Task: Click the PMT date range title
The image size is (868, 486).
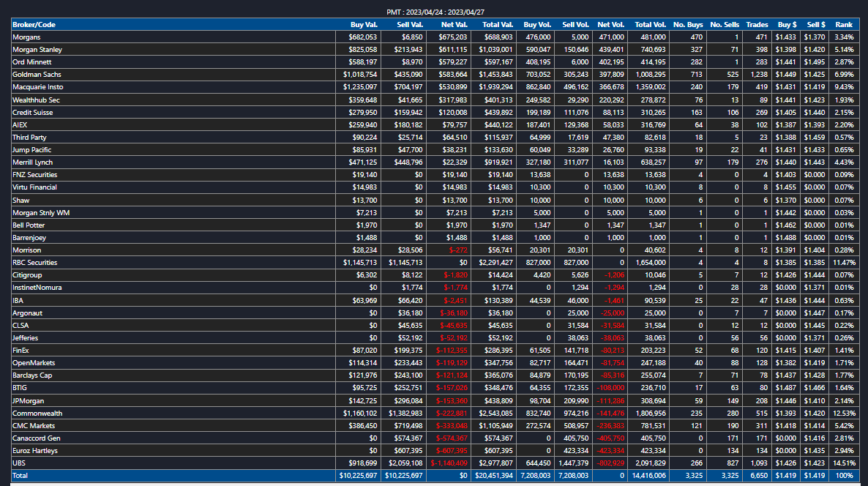Action: pyautogui.click(x=435, y=12)
